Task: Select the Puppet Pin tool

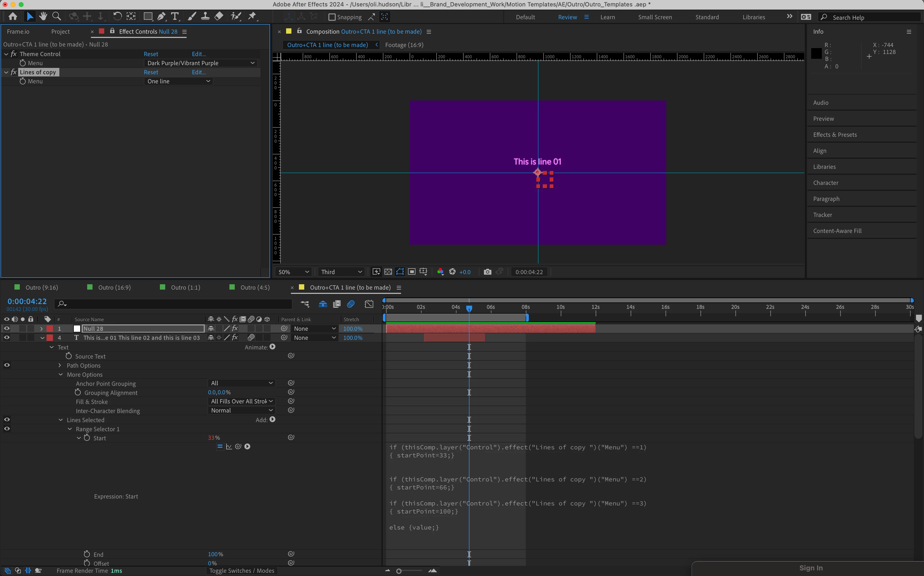Action: click(252, 16)
